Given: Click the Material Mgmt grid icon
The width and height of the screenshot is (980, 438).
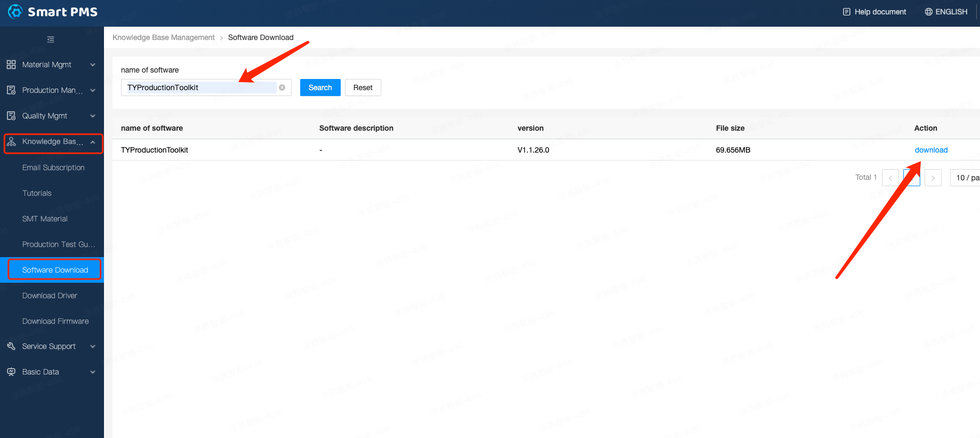Looking at the screenshot, I should pyautogui.click(x=11, y=65).
